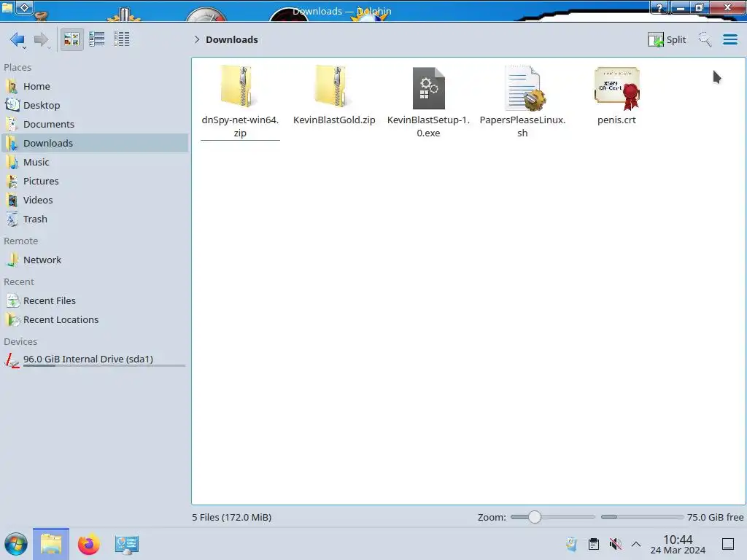Click the dnSpy-net-win64.zip file name

tap(240, 126)
